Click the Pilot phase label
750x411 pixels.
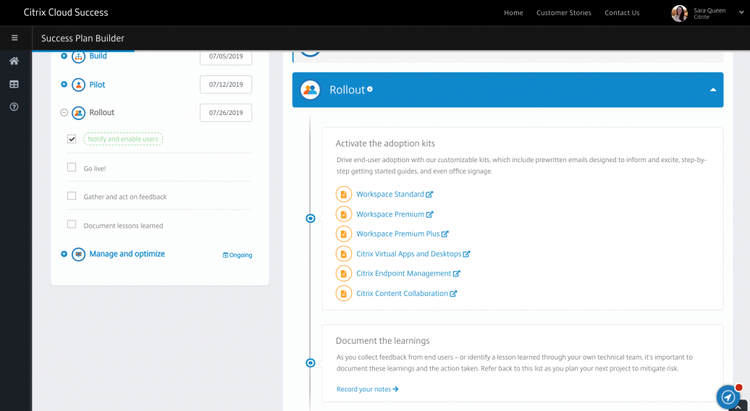tap(97, 85)
